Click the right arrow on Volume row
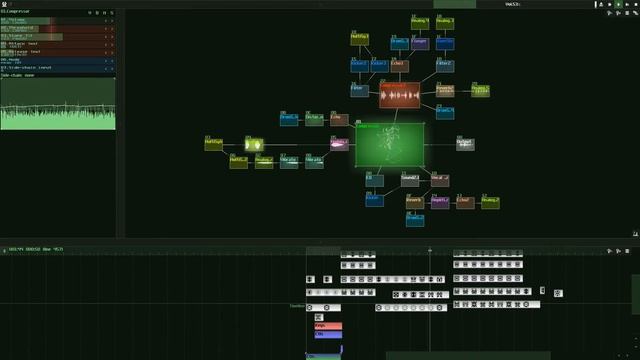The image size is (640, 360). point(112,21)
